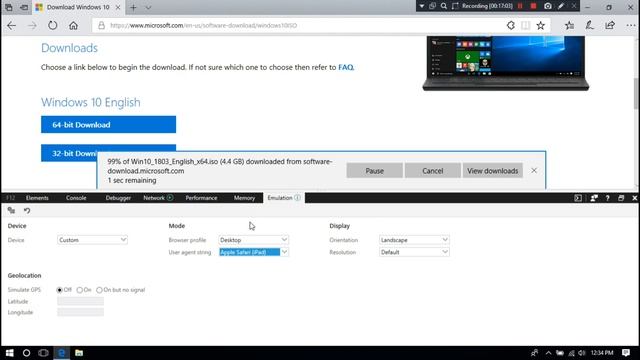Go to the browser home page

point(73,25)
